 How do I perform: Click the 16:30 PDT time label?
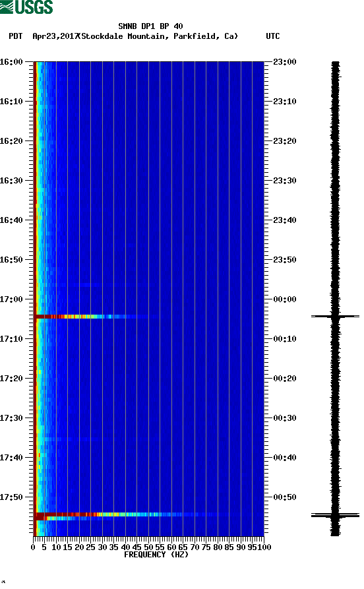coord(11,180)
